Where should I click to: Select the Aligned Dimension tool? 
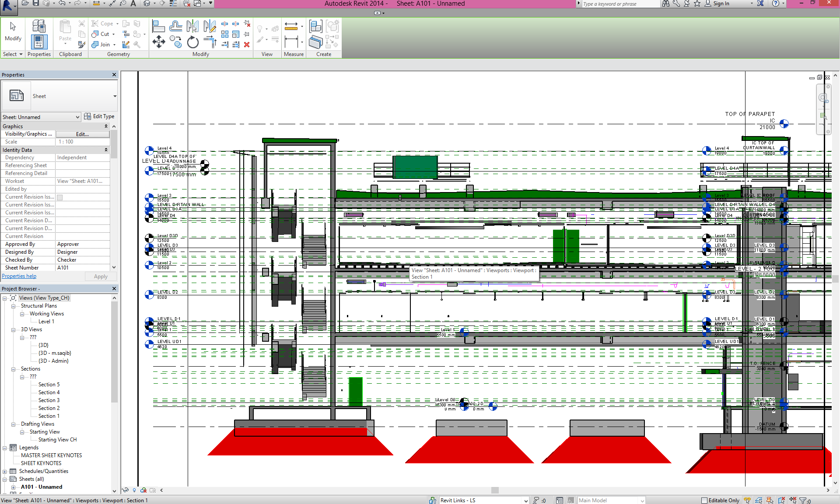pyautogui.click(x=291, y=42)
